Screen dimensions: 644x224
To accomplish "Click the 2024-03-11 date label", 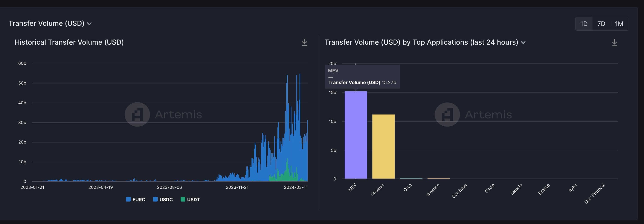I will tap(296, 187).
